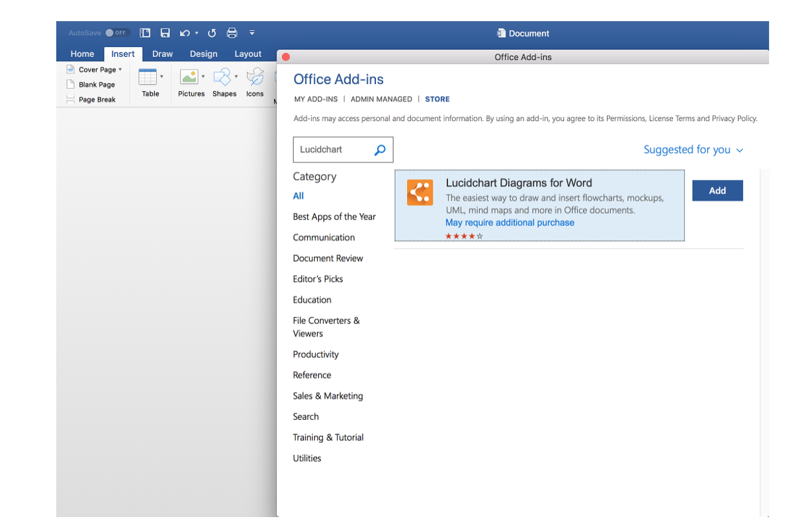Select the Editor's Picks category
Screen dimensions: 812x531
click(x=318, y=279)
